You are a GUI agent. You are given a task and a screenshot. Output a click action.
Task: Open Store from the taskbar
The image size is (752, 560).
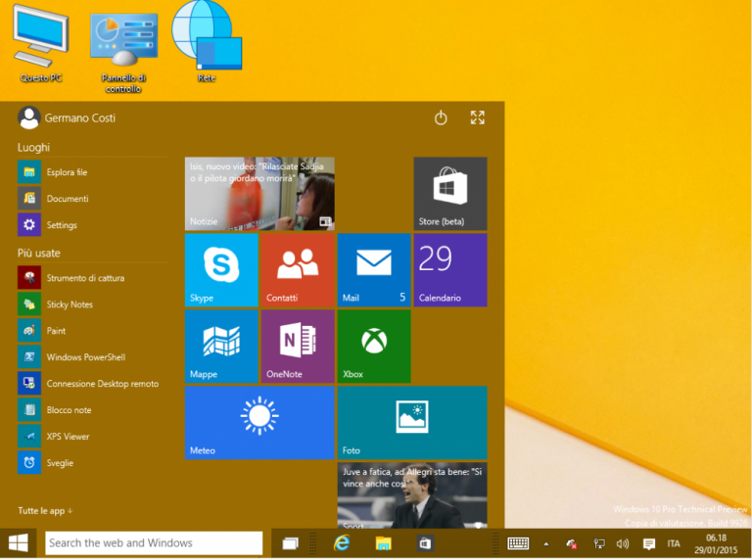pyautogui.click(x=425, y=543)
